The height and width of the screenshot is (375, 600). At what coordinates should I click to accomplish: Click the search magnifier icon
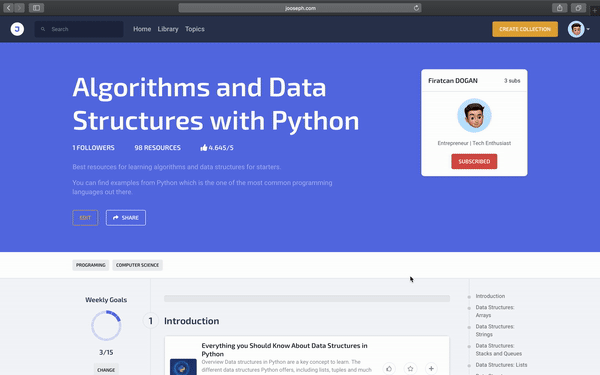tap(43, 29)
